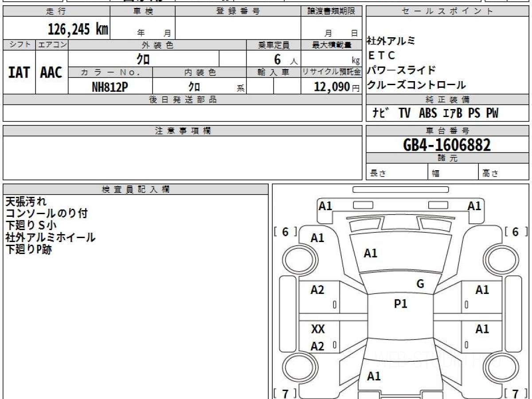Viewport: 532px width, 399px height.
Task: Click the A2 mark below XX
Action: point(317,347)
